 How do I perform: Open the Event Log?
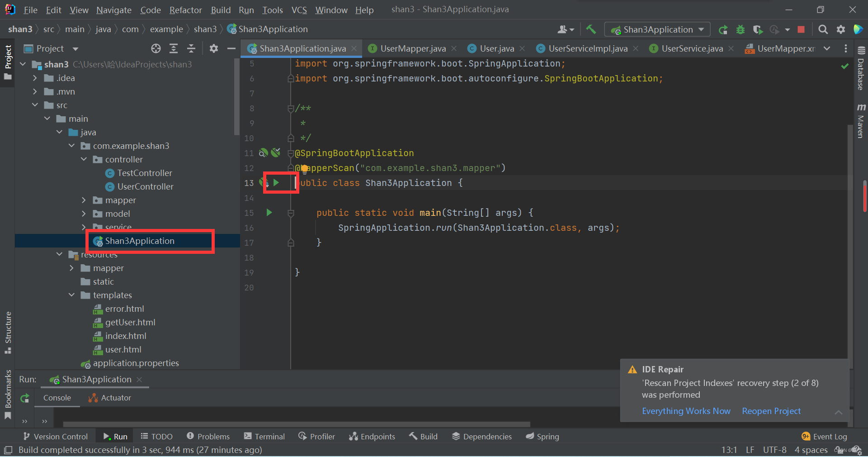tap(824, 436)
